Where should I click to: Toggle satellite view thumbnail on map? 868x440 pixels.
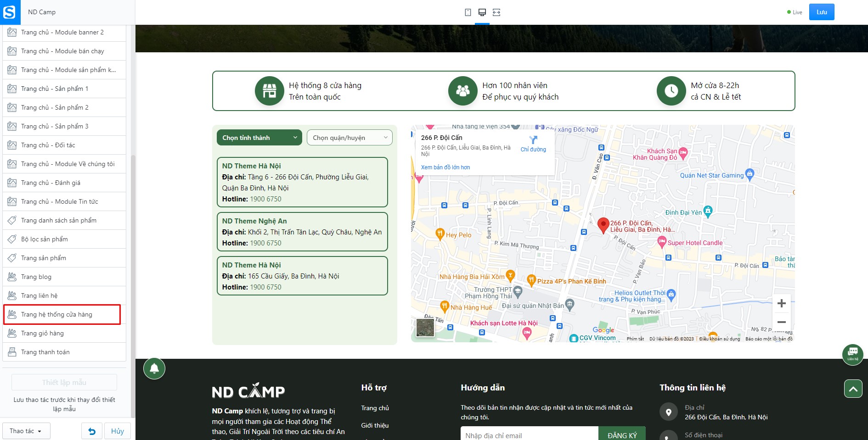425,328
